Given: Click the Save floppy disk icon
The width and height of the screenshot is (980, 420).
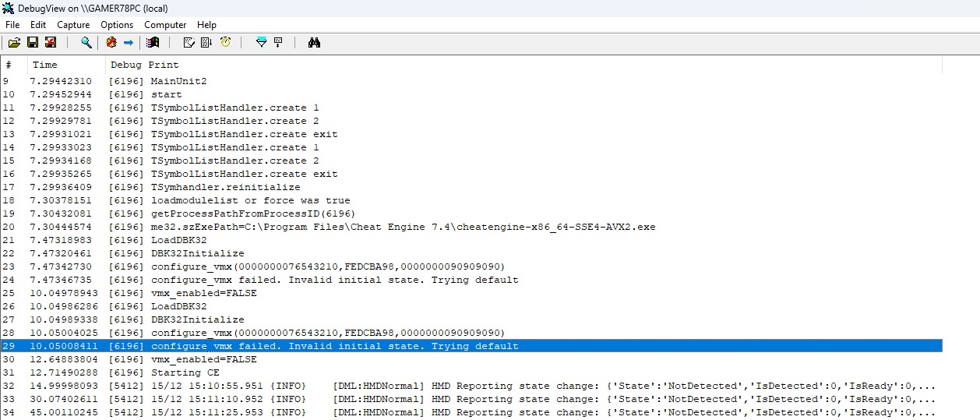Looking at the screenshot, I should [33, 43].
